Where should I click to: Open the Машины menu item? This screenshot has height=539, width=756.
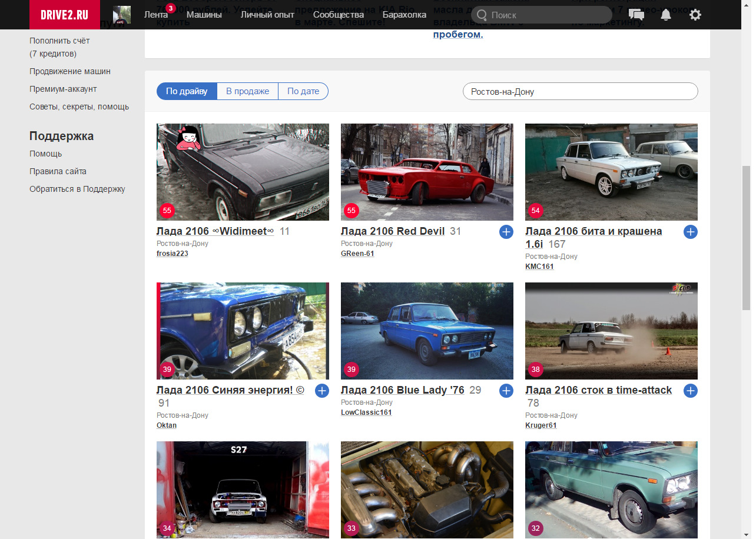tap(204, 15)
